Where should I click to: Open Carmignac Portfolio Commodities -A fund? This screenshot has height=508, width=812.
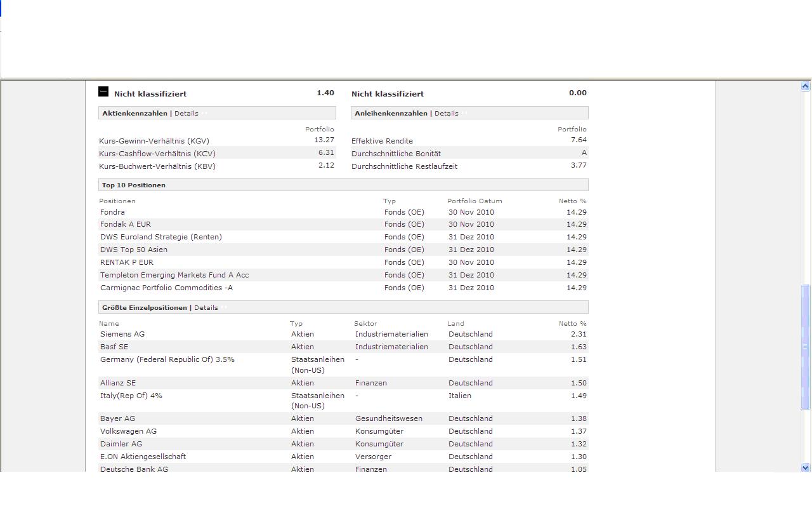[x=167, y=288]
